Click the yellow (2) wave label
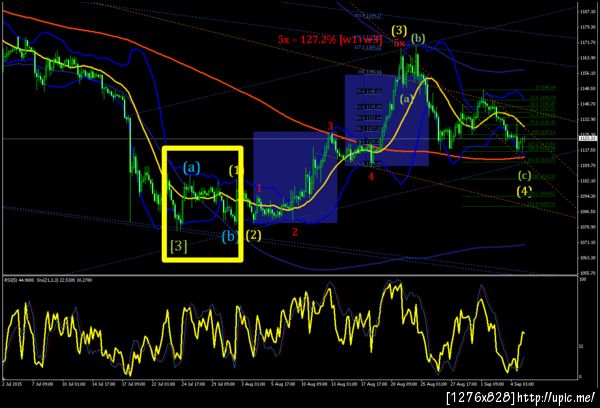600x408 pixels. [253, 235]
